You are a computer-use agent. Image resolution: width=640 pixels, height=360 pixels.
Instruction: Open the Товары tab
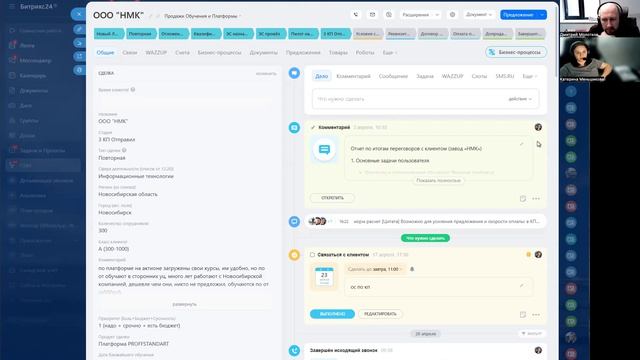click(x=338, y=53)
